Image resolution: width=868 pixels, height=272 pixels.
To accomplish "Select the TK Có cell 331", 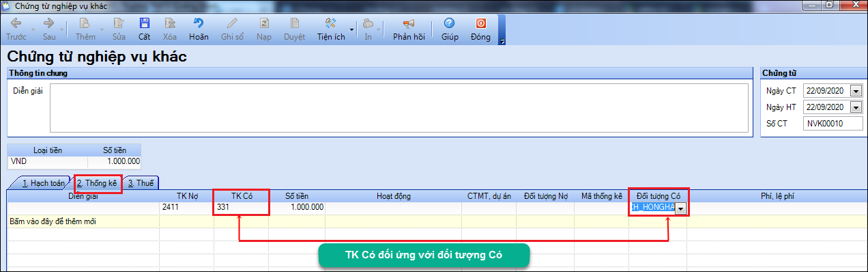I will [x=241, y=207].
